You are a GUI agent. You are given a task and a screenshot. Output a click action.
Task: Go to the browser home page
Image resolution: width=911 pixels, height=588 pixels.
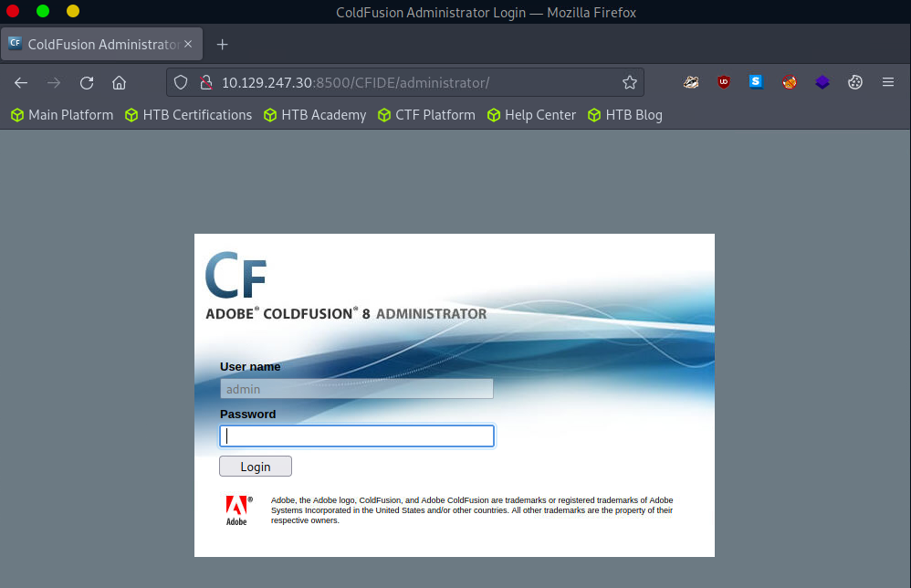click(x=119, y=82)
